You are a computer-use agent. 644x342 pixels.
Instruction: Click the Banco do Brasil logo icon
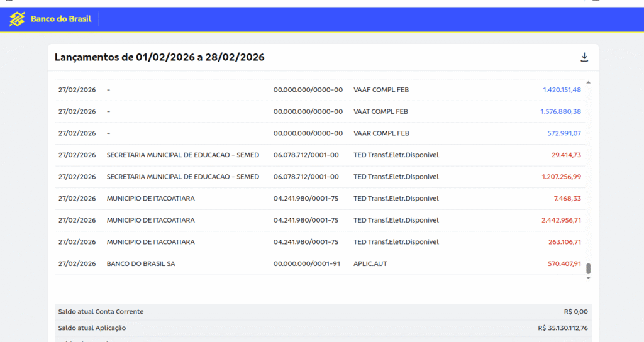17,19
